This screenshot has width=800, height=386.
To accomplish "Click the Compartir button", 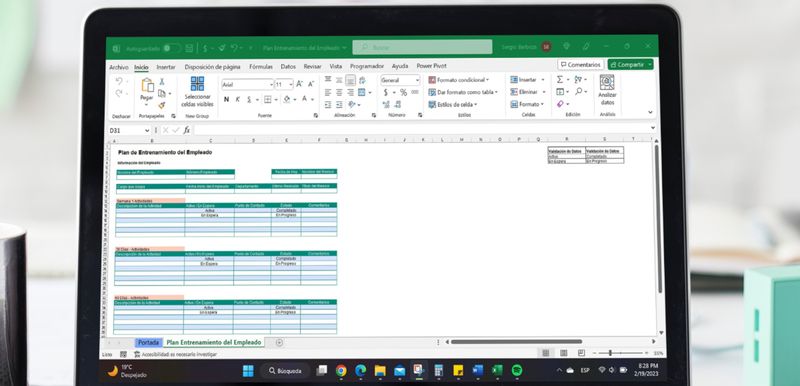I will coord(630,65).
